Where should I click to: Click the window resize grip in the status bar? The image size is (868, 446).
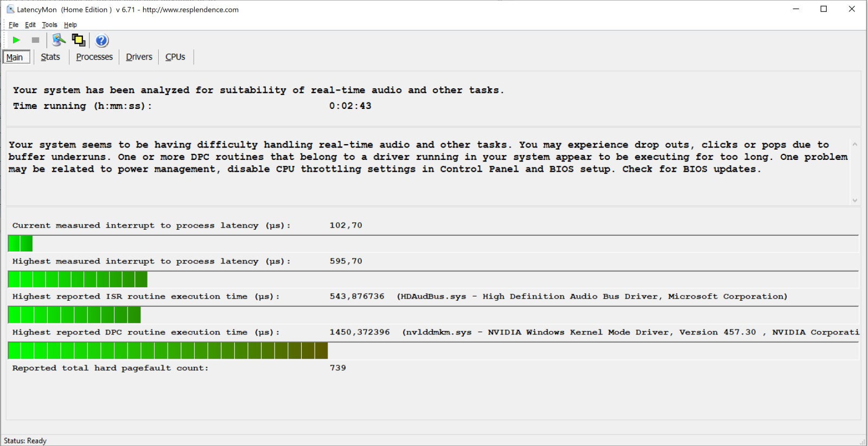pos(863,442)
